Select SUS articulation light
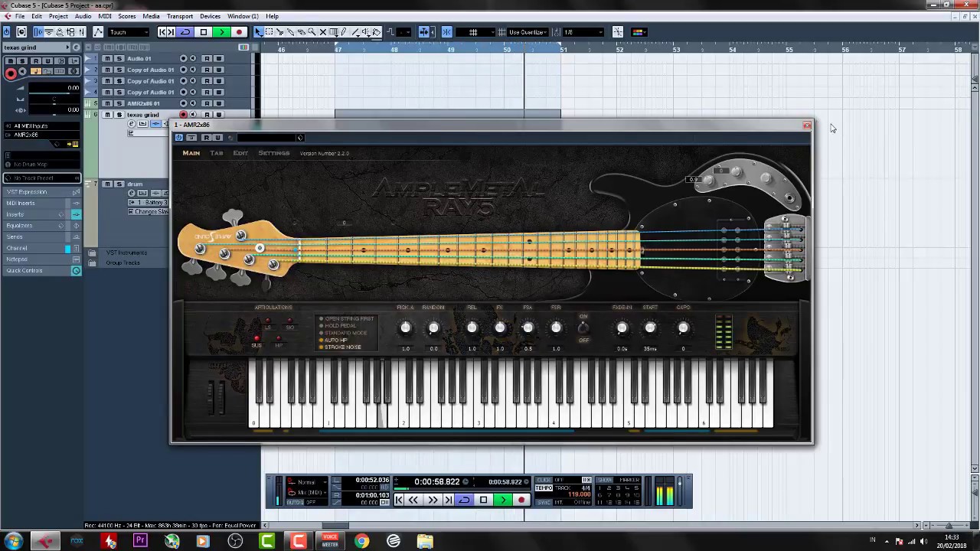Image resolution: width=980 pixels, height=551 pixels. pos(256,338)
